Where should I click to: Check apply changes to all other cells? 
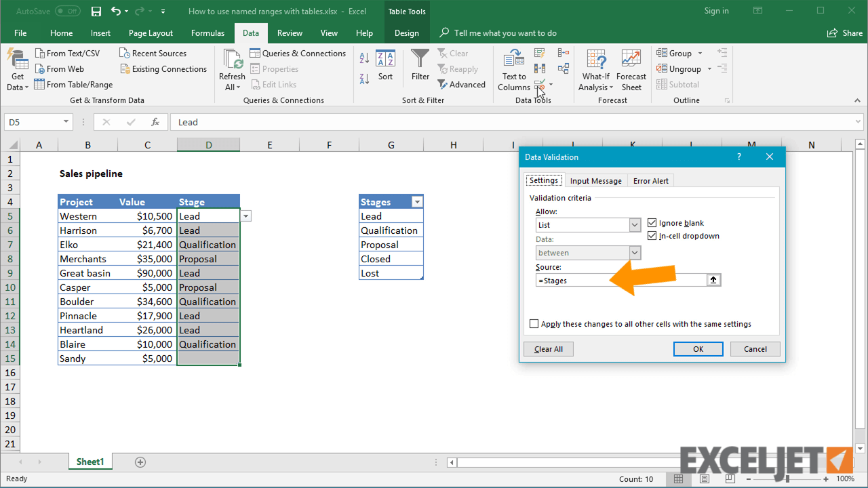pos(534,323)
